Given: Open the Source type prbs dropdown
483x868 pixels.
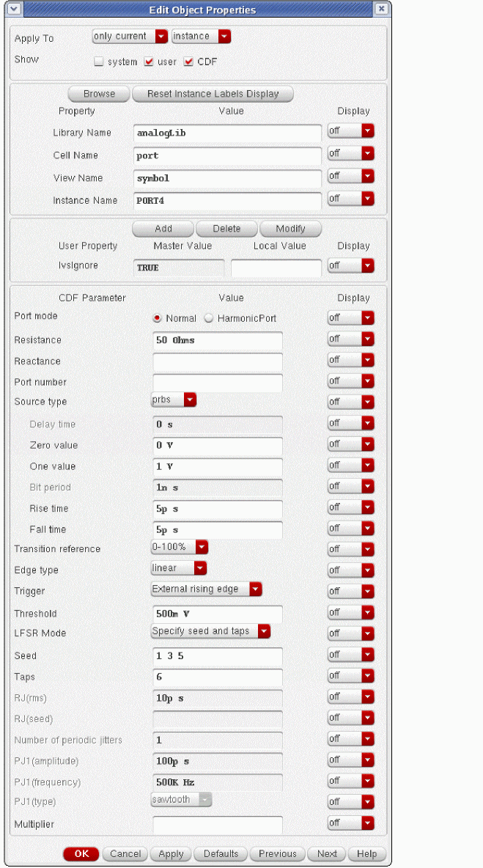Looking at the screenshot, I should tap(174, 400).
